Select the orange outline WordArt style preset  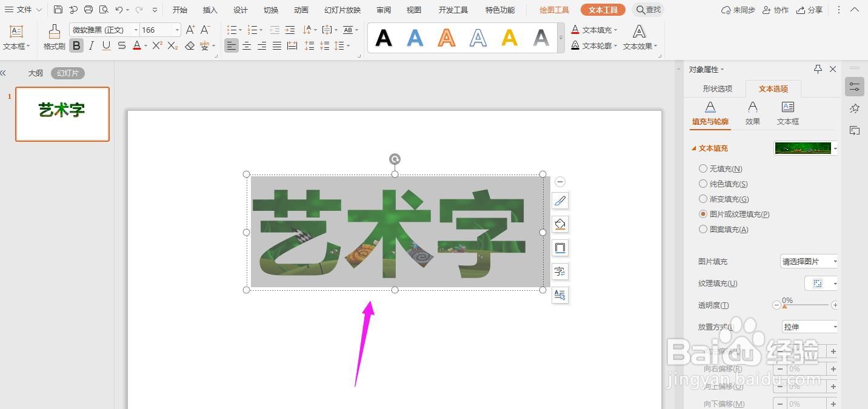(447, 38)
